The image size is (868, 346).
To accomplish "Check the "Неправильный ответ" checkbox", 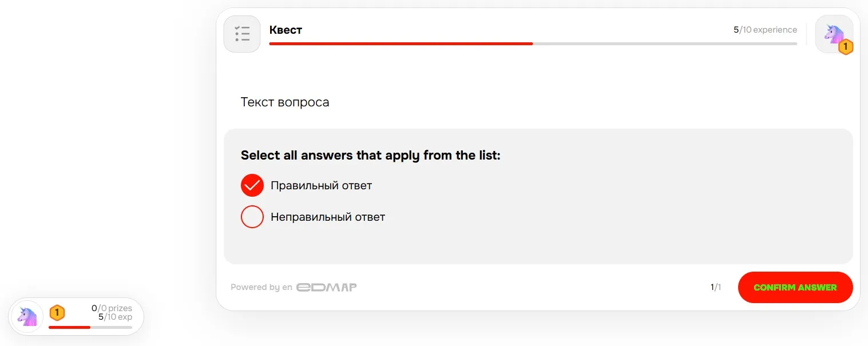I will [252, 217].
